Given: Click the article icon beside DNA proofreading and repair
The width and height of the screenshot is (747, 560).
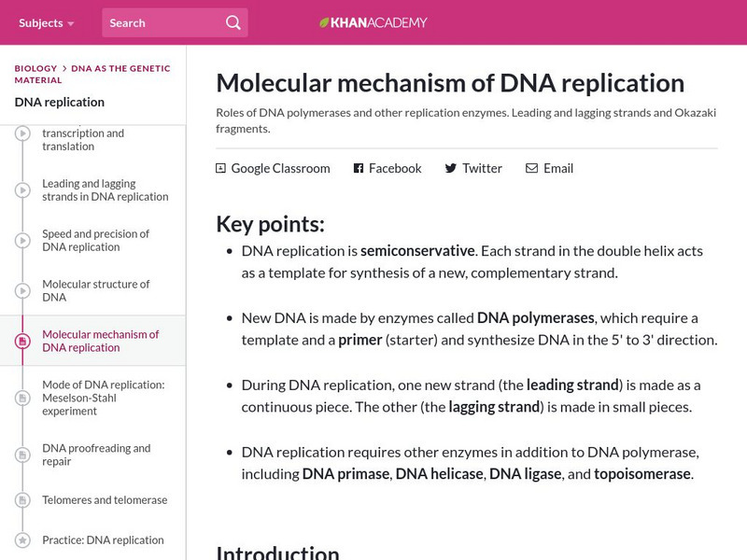Looking at the screenshot, I should (23, 455).
